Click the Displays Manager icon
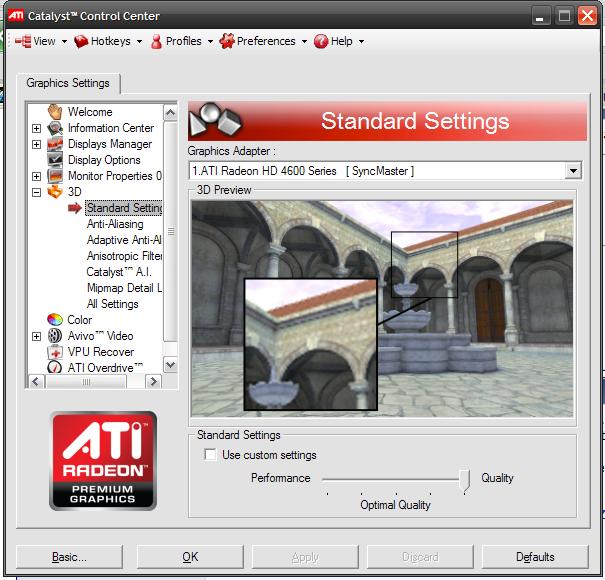 [x=55, y=144]
